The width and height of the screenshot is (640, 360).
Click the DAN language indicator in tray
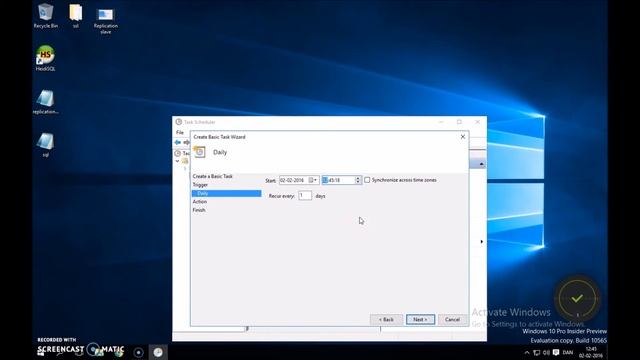point(568,353)
